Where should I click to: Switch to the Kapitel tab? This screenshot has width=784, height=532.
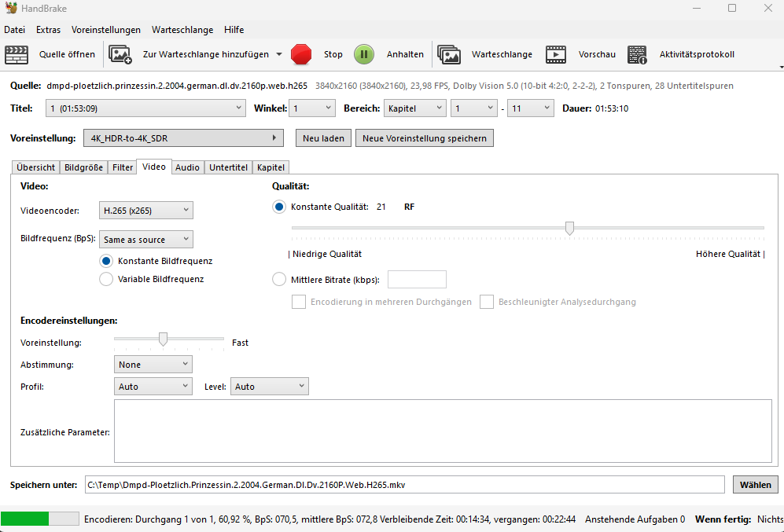tap(271, 167)
